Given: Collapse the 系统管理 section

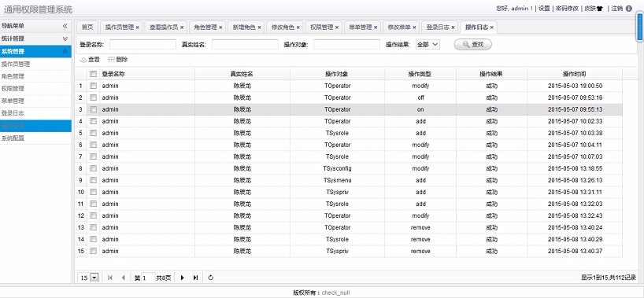Looking at the screenshot, I should pyautogui.click(x=65, y=52).
